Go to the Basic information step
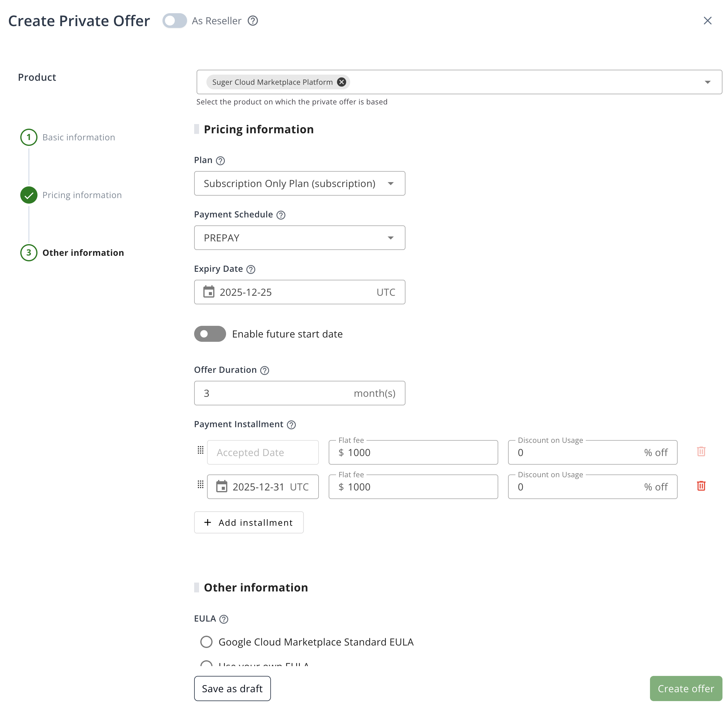Screen dimensions: 728x714 tap(78, 137)
